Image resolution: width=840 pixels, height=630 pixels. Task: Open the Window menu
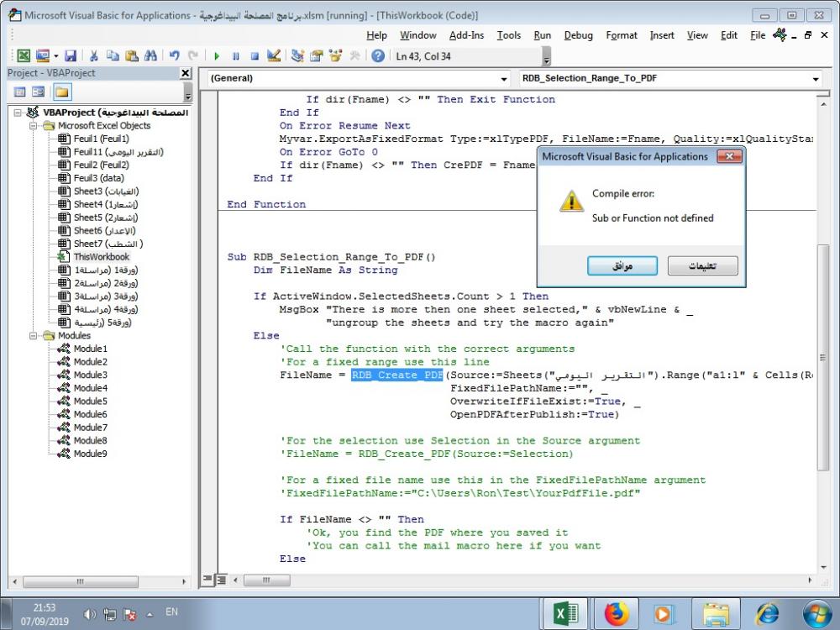pyautogui.click(x=417, y=35)
